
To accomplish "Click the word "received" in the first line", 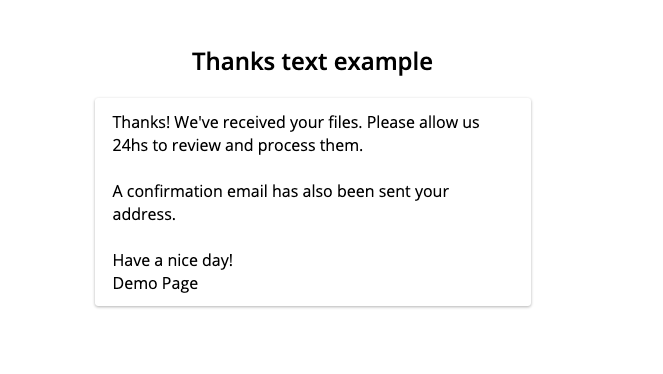I will point(254,122).
